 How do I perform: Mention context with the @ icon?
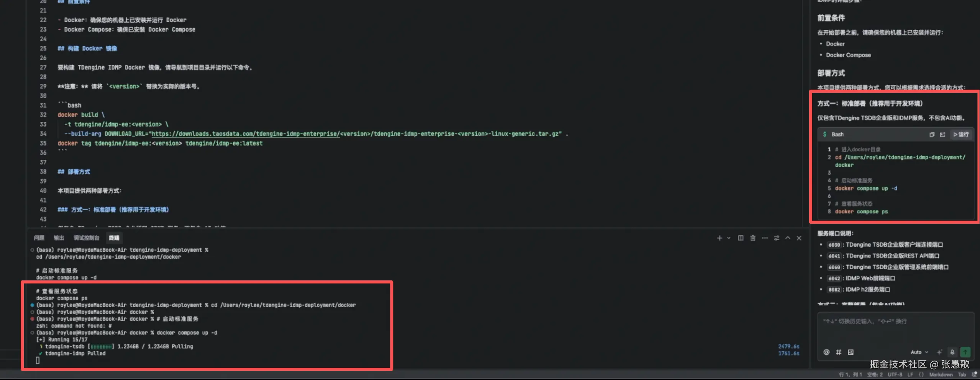(826, 352)
